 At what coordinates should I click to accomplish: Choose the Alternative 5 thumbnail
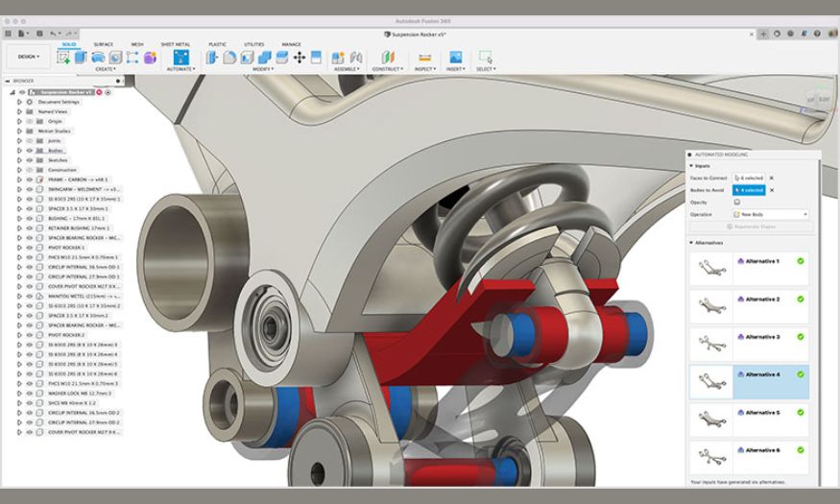[711, 419]
